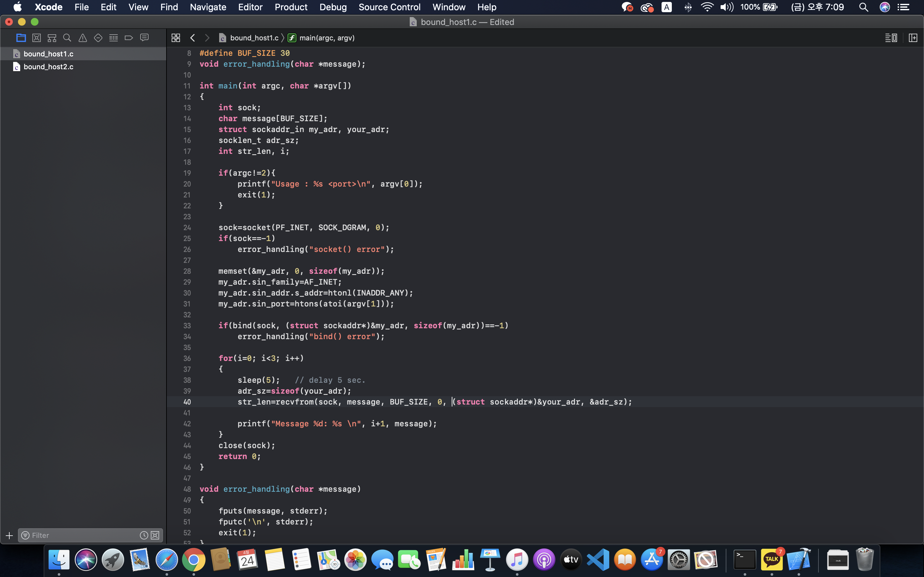Open the Project navigator folder icon
This screenshot has height=577, width=924.
click(21, 38)
